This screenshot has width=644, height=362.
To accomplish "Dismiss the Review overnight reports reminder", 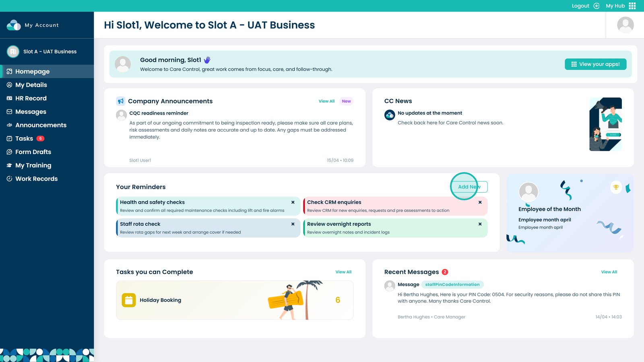I will (480, 224).
